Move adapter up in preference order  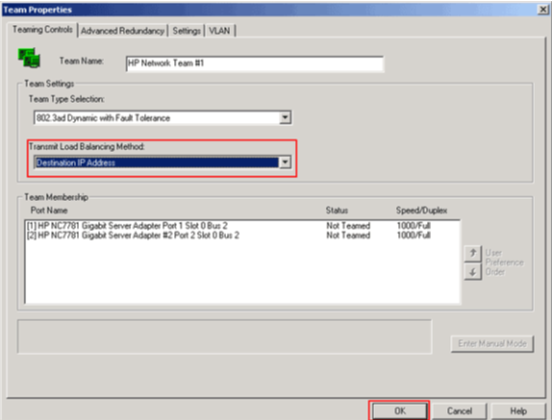coord(472,253)
